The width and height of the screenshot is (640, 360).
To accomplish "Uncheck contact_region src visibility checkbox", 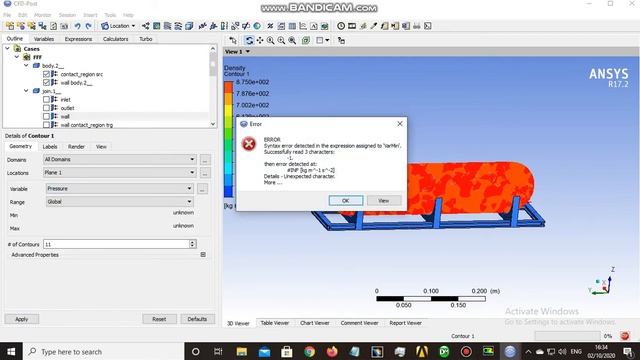I will tap(46, 74).
